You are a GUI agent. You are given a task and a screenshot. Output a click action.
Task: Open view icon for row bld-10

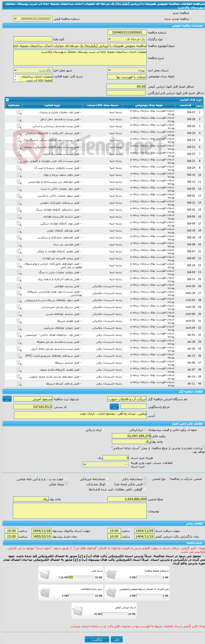tap(19, 175)
